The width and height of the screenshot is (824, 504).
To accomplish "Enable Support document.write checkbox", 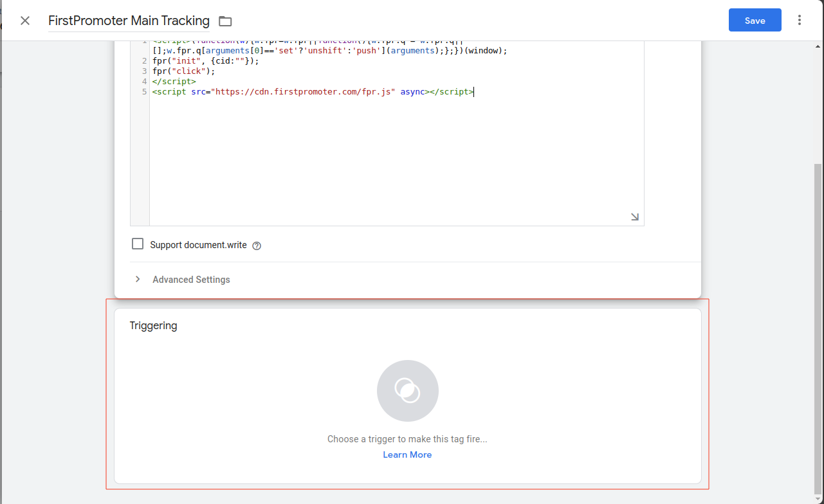I will coord(138,244).
